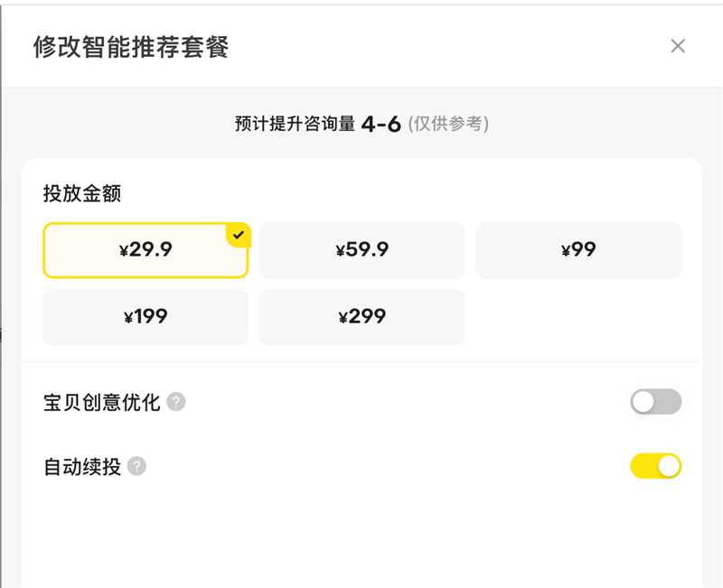Click the 预计提升咨询量 label

(296, 124)
